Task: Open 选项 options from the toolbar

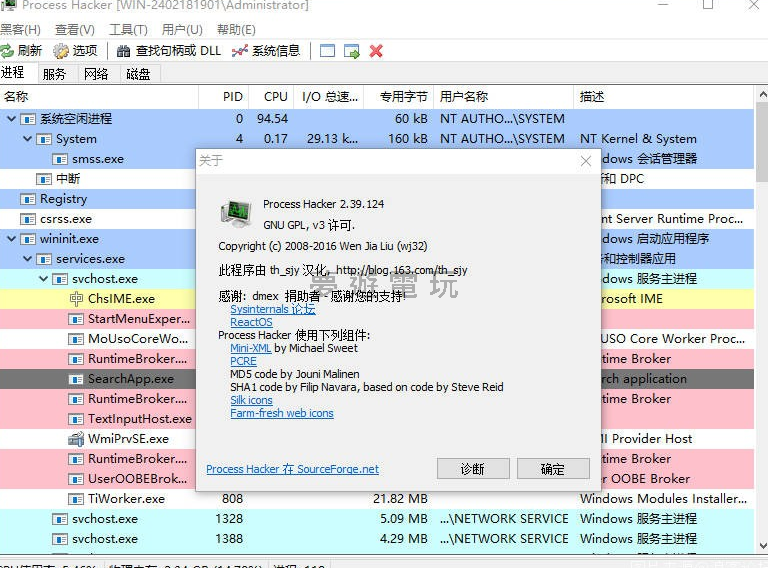Action: [61, 51]
